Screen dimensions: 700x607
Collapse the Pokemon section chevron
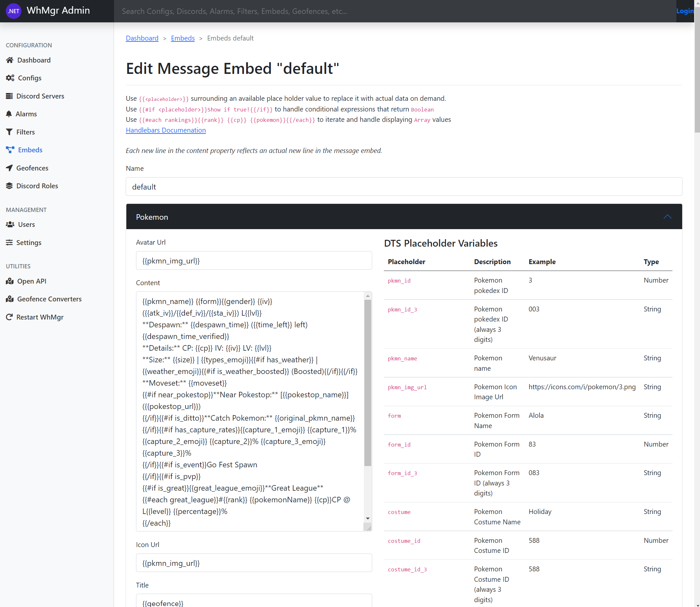tap(667, 217)
